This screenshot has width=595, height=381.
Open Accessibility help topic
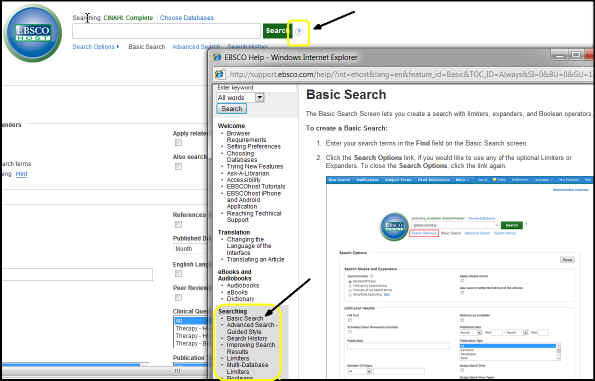(x=244, y=180)
